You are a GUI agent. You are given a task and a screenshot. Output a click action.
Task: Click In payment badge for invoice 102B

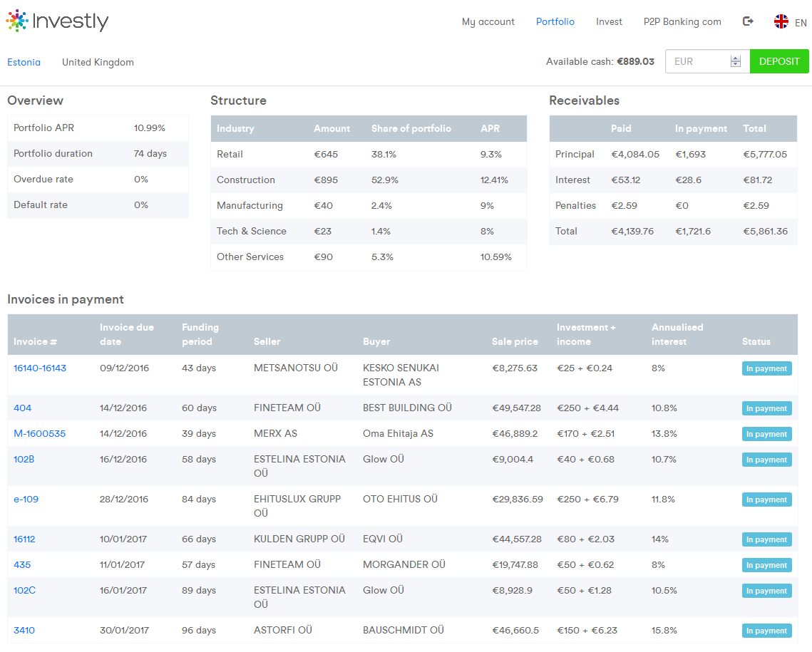tap(766, 460)
